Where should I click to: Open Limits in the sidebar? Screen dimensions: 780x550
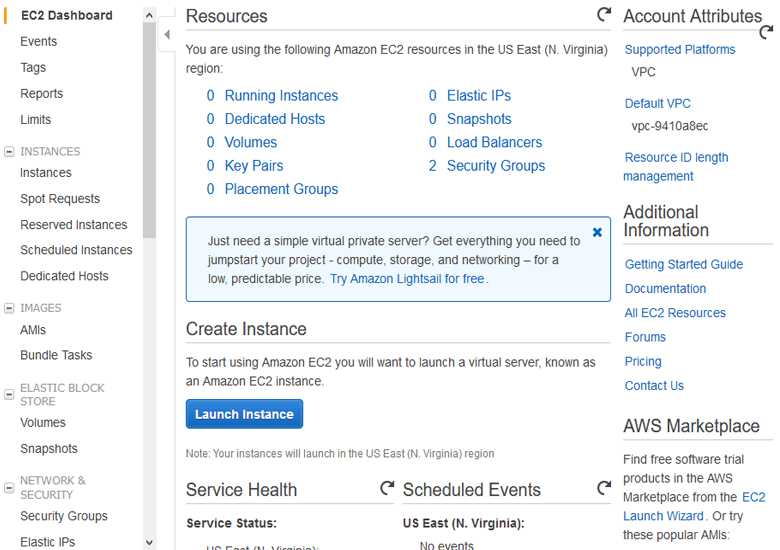click(x=35, y=119)
